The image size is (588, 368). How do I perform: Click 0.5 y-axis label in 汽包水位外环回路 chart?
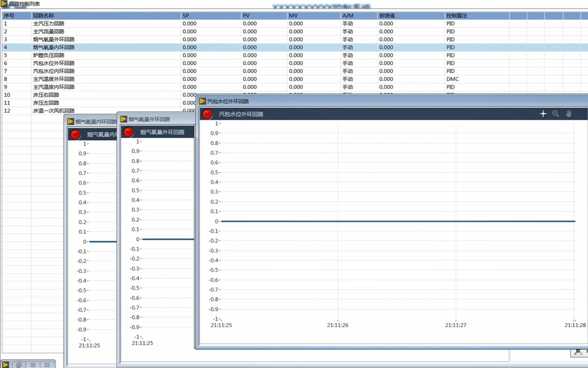(215, 172)
